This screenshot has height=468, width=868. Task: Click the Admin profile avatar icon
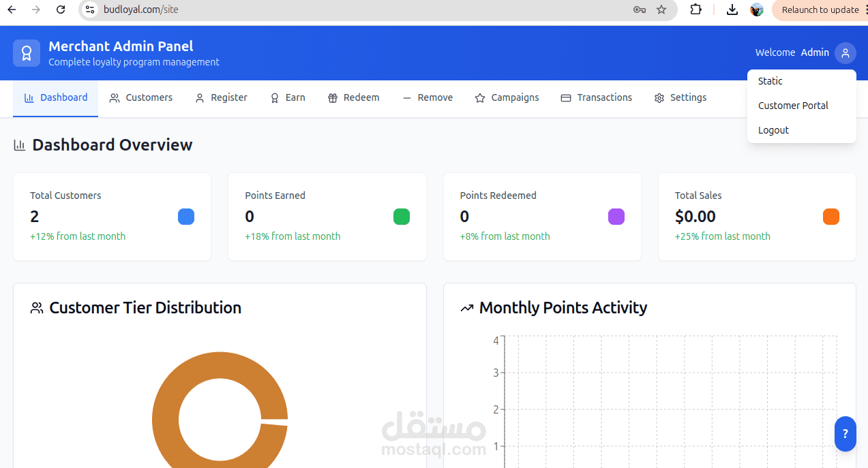[x=845, y=52]
